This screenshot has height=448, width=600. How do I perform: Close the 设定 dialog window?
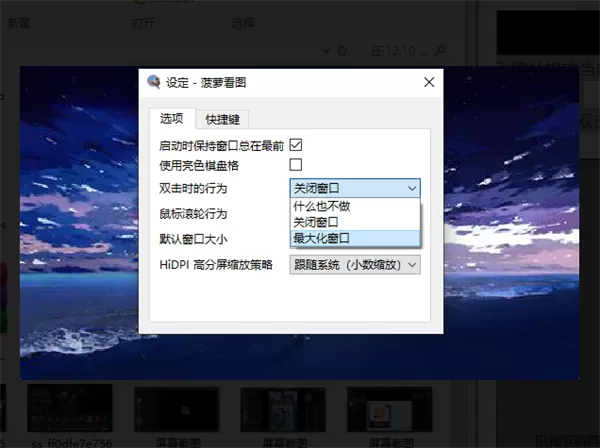point(429,82)
